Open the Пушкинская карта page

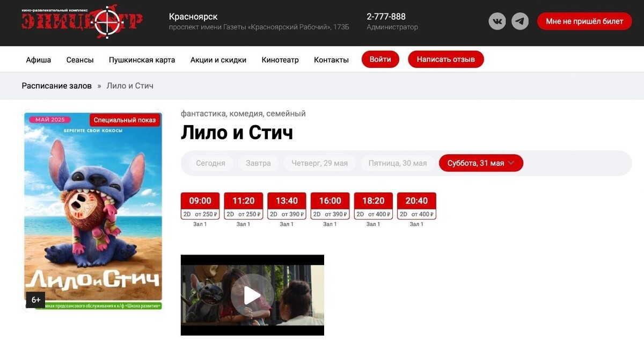(142, 60)
